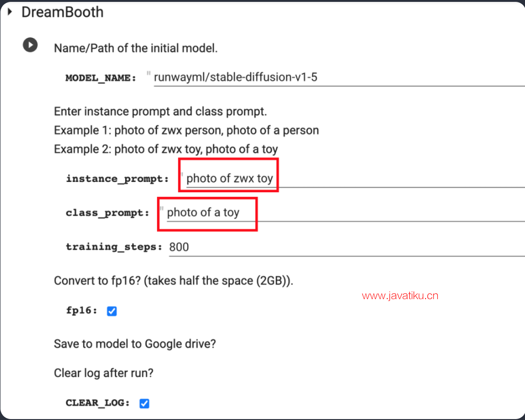Disable the CLEAR_LOG checkbox
The width and height of the screenshot is (525, 420).
pos(144,403)
